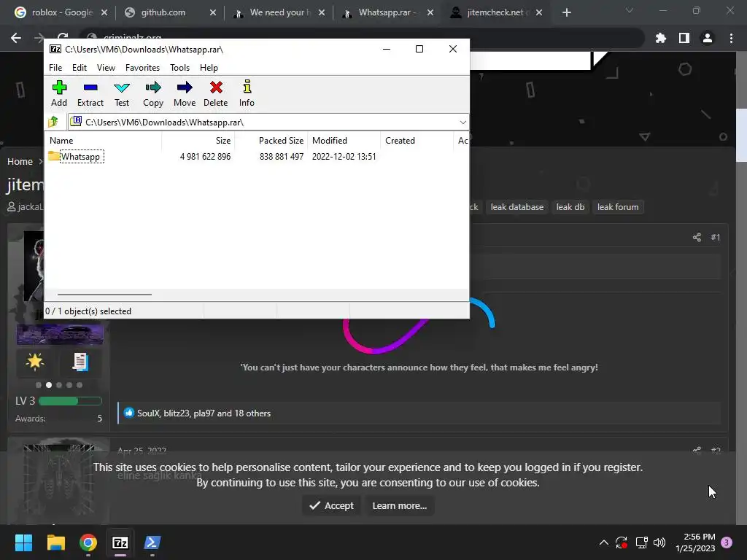Viewport: 747px width, 560px height.
Task: Open the View menu in 7-Zip
Action: 106,68
